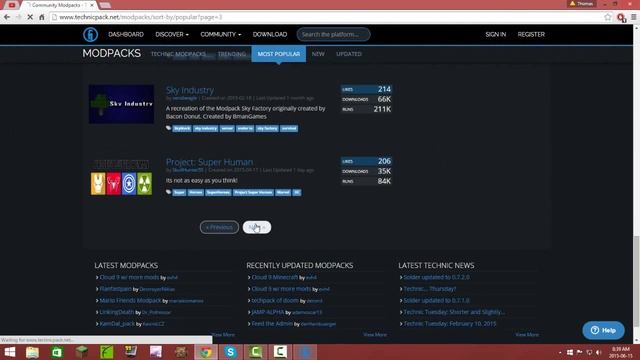Image resolution: width=640 pixels, height=360 pixels.
Task: Stop page loading with the X icon
Action: coord(30,17)
